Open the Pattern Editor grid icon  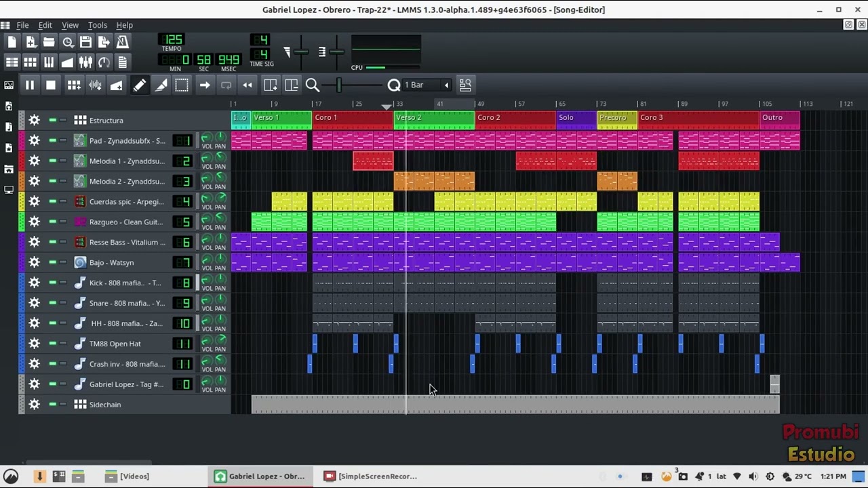click(30, 62)
